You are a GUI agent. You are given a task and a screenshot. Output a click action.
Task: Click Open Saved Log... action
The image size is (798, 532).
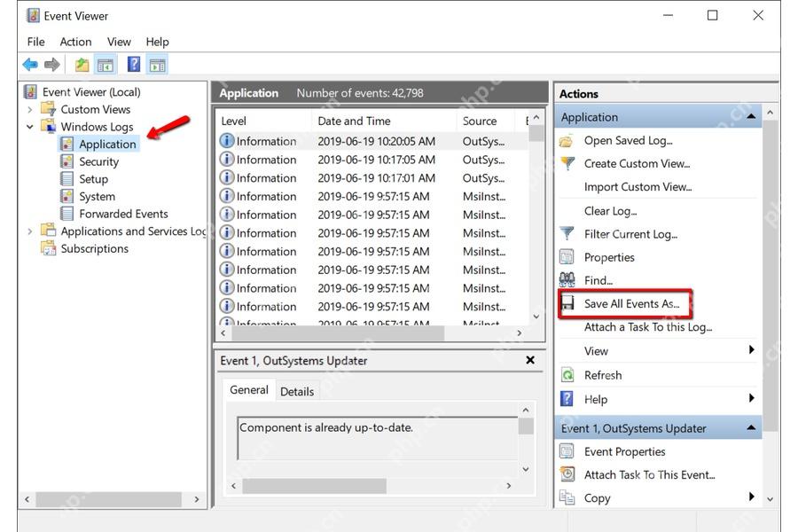[629, 140]
